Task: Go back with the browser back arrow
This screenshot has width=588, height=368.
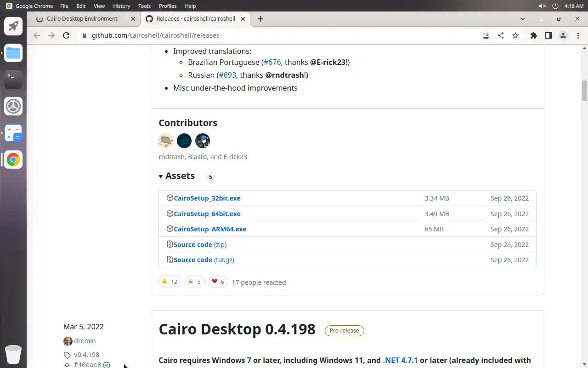Action: (x=37, y=35)
